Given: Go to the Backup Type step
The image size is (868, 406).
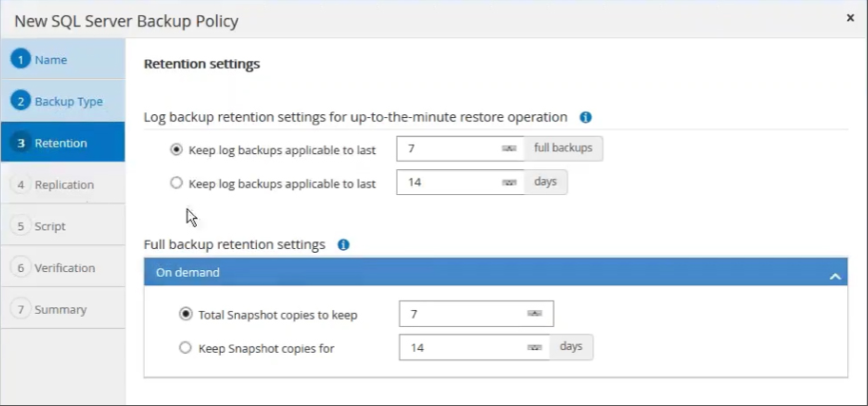Looking at the screenshot, I should point(68,101).
